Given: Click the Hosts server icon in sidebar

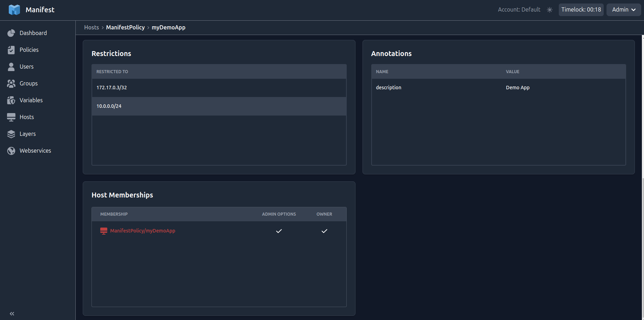Looking at the screenshot, I should pos(11,117).
